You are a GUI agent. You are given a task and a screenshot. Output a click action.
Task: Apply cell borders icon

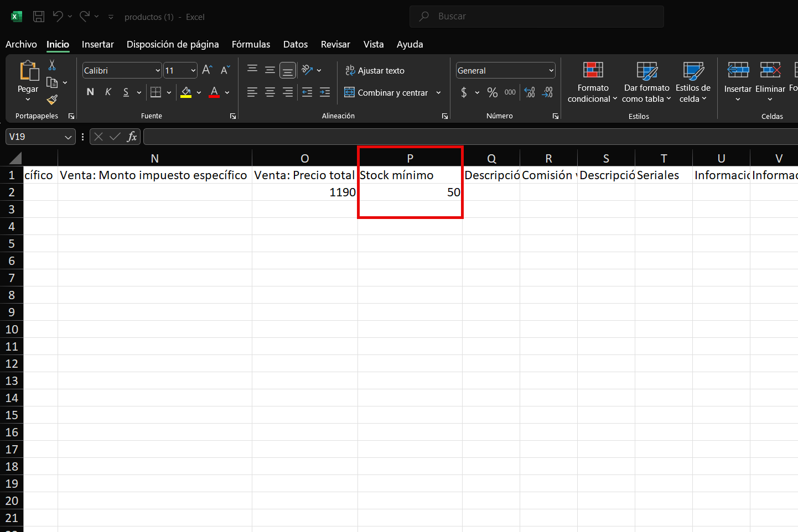tap(156, 92)
